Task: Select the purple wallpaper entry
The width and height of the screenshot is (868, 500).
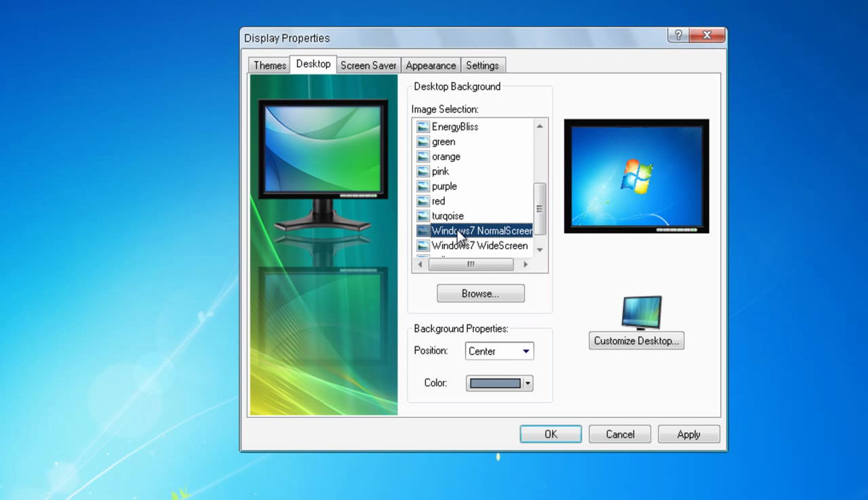Action: pyautogui.click(x=444, y=186)
